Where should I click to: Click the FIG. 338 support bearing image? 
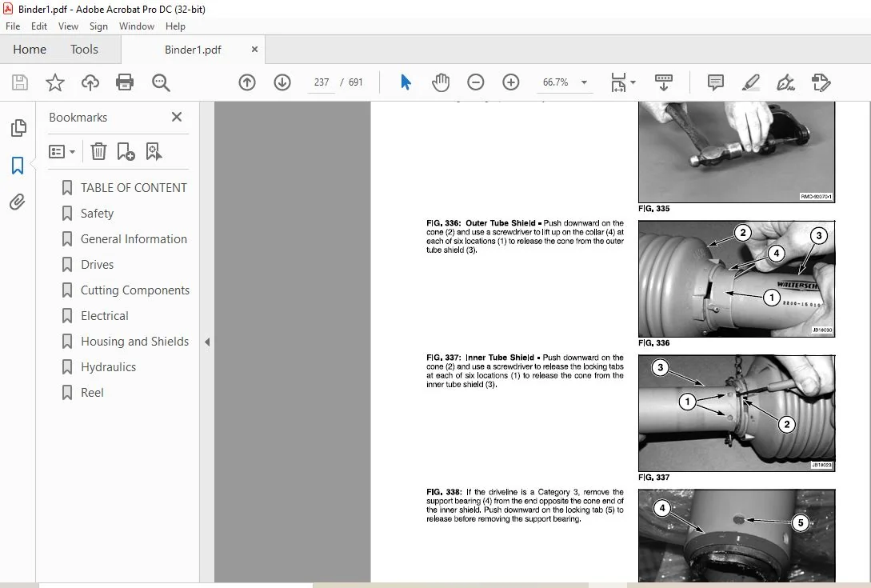pos(737,536)
